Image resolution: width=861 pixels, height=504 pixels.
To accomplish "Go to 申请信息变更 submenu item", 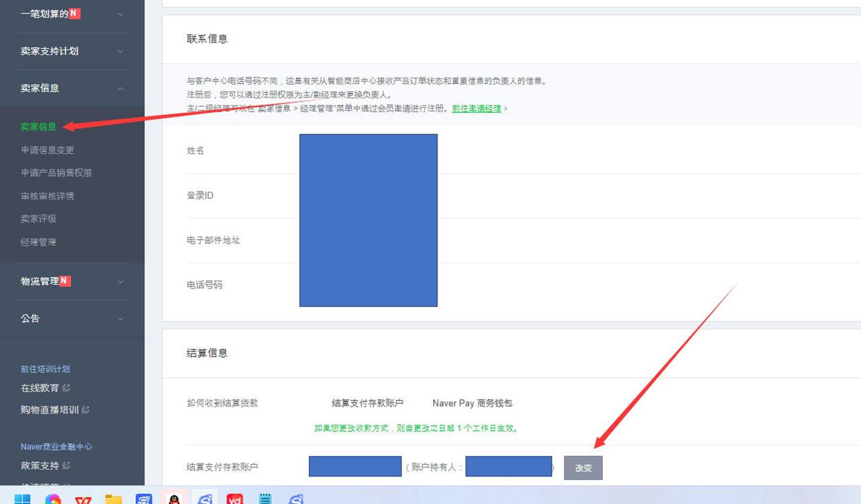I will (47, 150).
